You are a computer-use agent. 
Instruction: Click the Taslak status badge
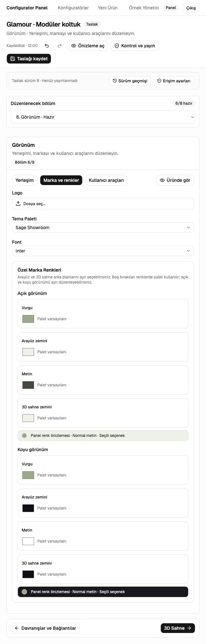point(92,24)
